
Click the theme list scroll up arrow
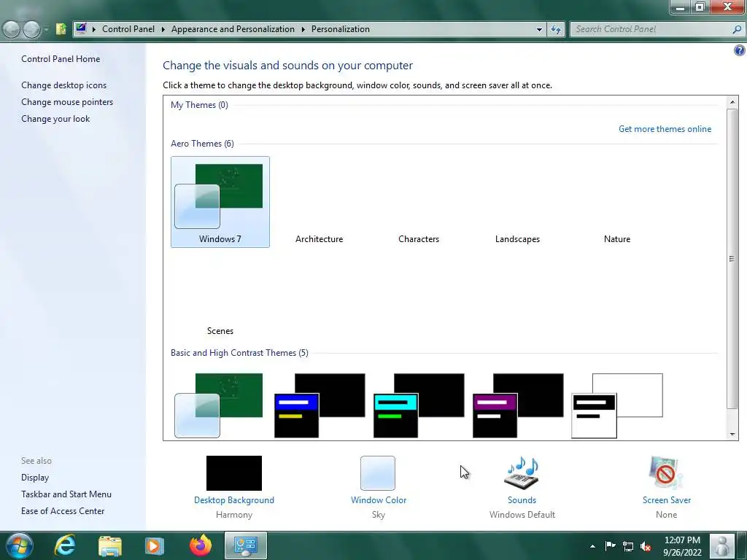[x=732, y=102]
